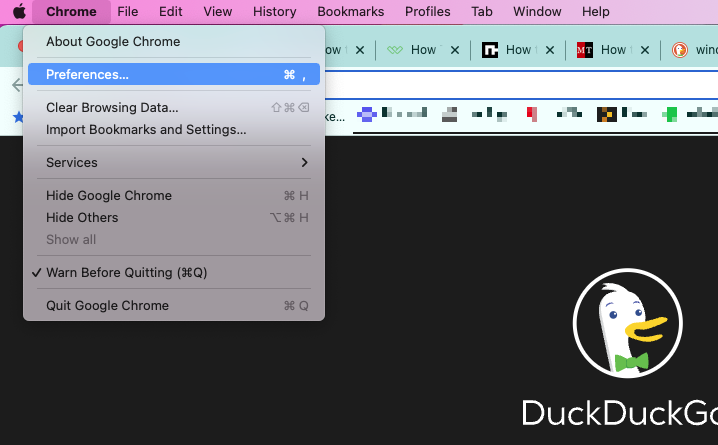Screen dimensions: 718x445
Task: Select About Google Chrome
Action: [x=174, y=42]
